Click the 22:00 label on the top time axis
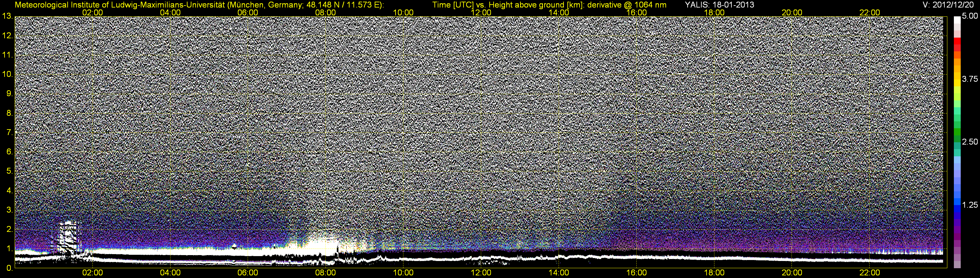This screenshot has height=278, width=980. pos(870,12)
